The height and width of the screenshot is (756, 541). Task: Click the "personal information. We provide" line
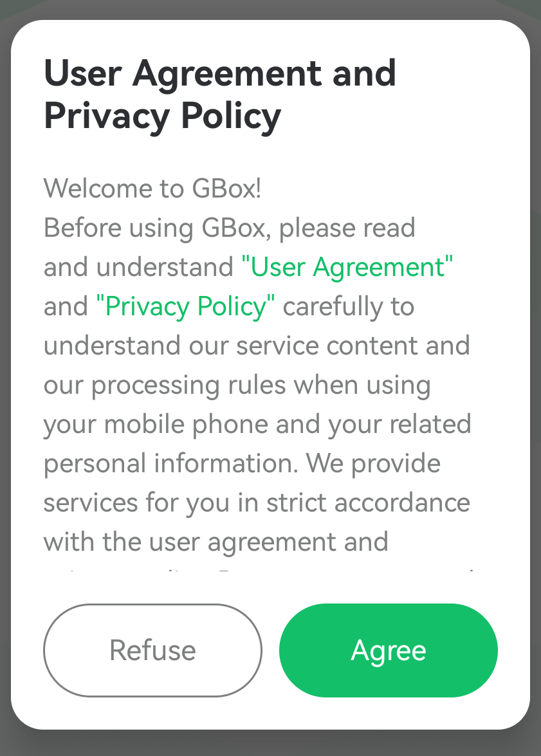242,463
